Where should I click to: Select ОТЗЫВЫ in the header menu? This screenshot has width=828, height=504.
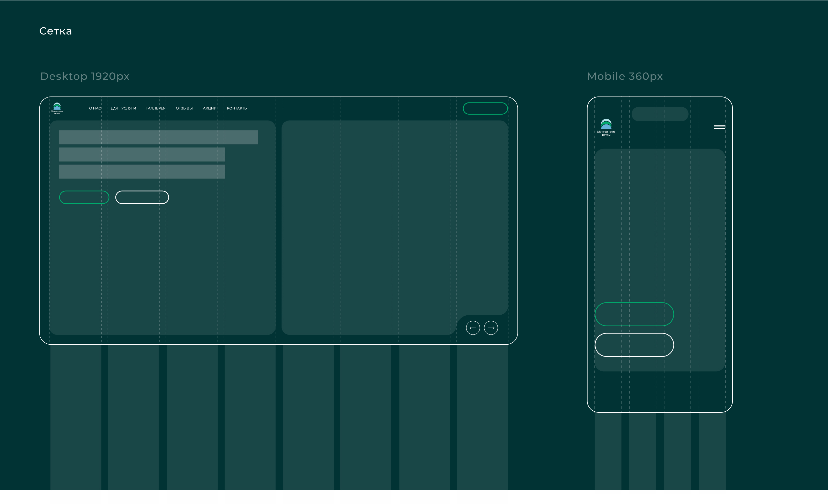coord(184,108)
